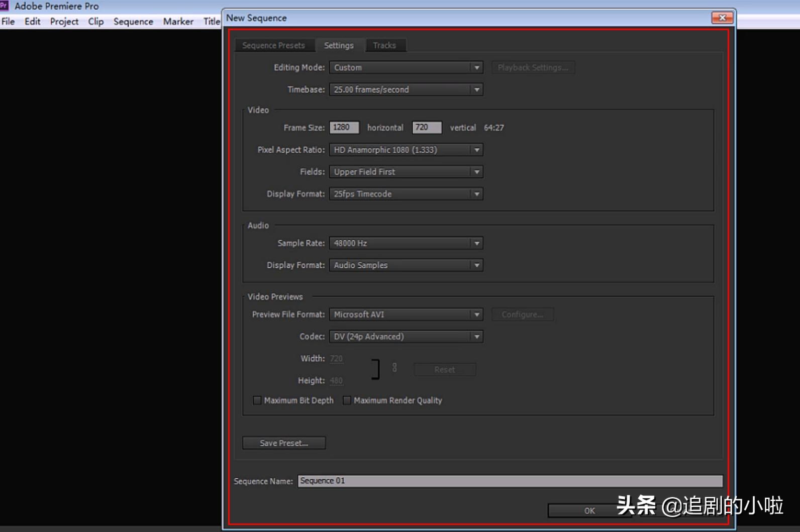Open the Pixel Aspect Ratio dropdown
Screen dimensions: 800x532
(x=406, y=150)
